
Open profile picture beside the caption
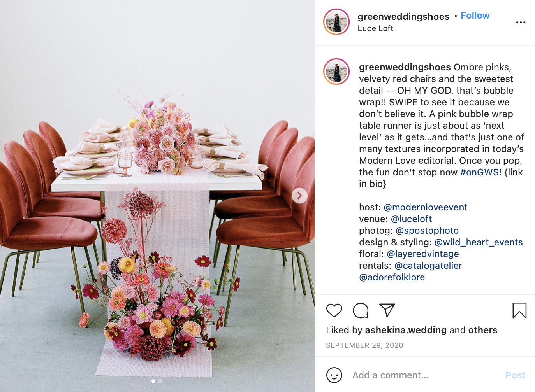pyautogui.click(x=336, y=72)
